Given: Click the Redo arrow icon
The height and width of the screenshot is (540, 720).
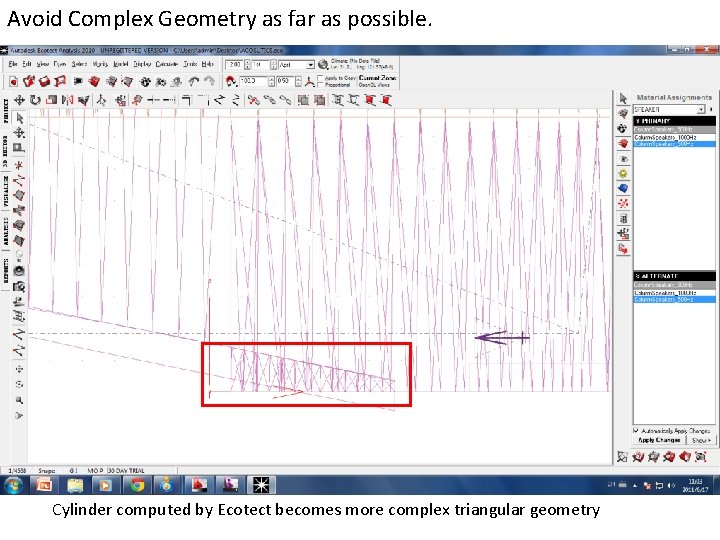Looking at the screenshot, I should click(x=209, y=82).
